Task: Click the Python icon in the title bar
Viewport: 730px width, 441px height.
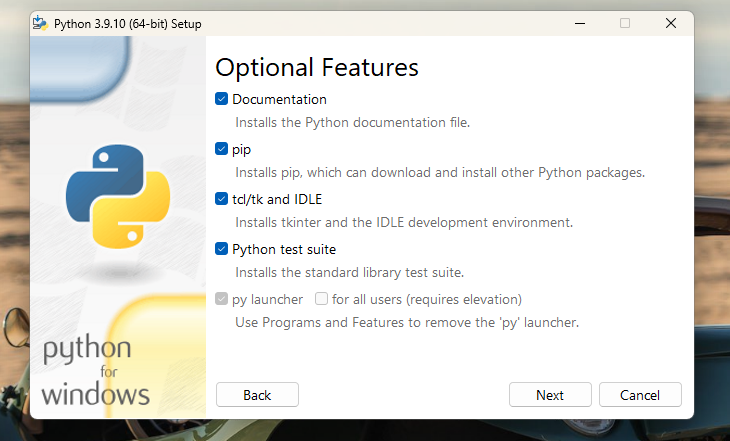Action: click(x=42, y=23)
